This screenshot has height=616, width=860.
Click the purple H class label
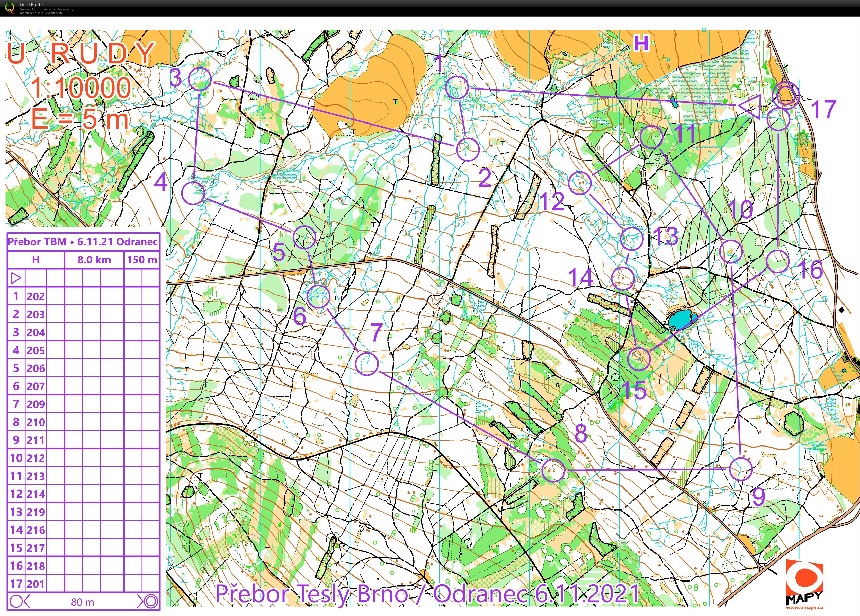[641, 44]
